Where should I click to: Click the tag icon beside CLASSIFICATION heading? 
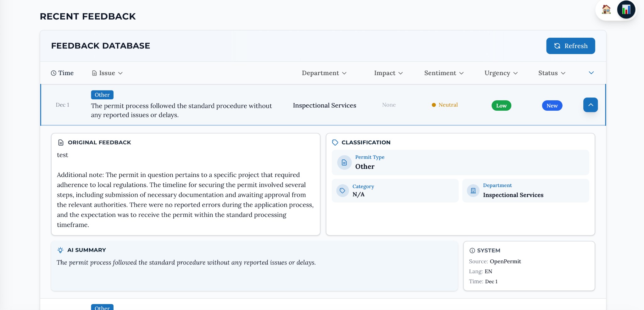point(335,142)
